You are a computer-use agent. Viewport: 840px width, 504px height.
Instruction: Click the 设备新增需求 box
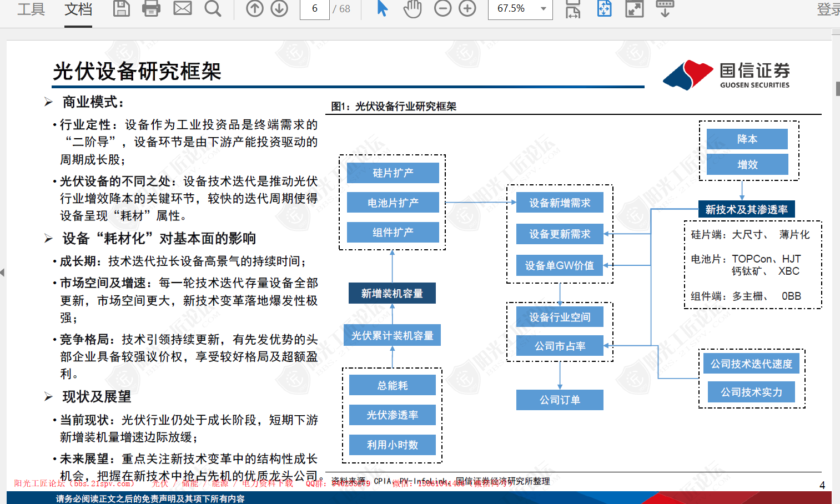click(x=560, y=203)
